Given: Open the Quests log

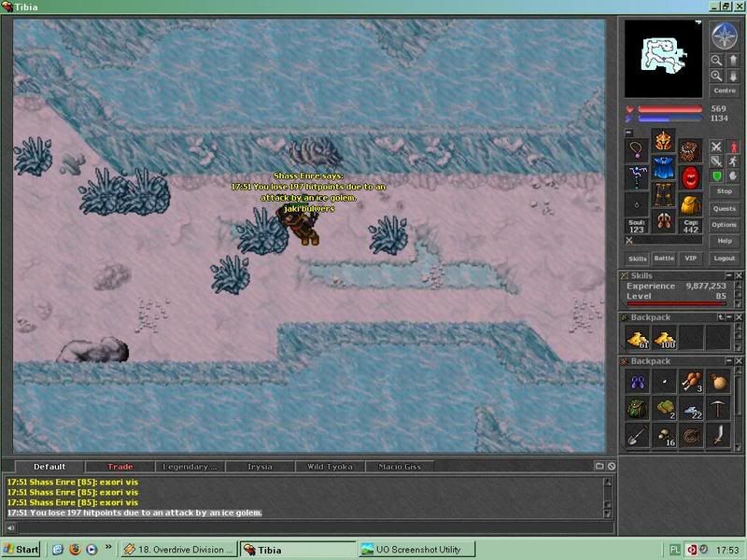Looking at the screenshot, I should [725, 208].
